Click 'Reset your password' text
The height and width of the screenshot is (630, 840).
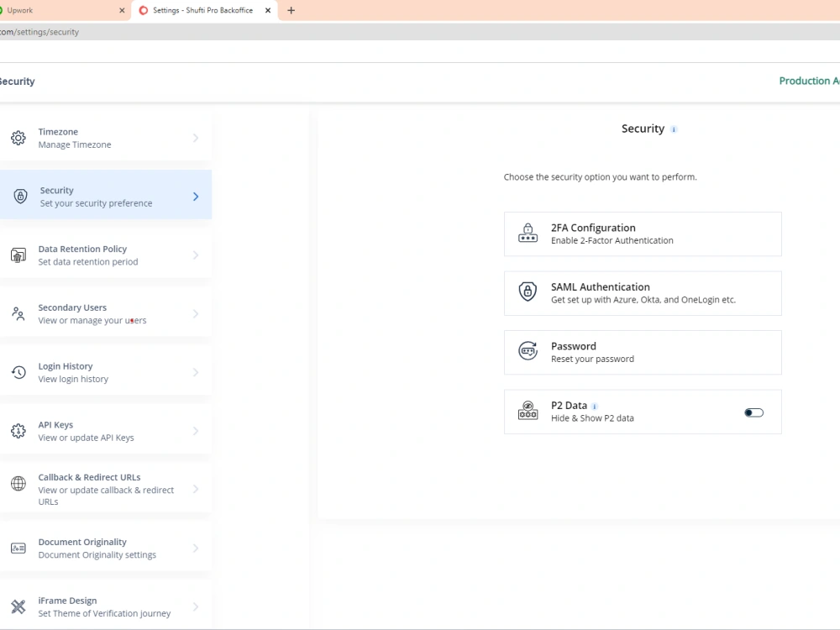pos(592,359)
